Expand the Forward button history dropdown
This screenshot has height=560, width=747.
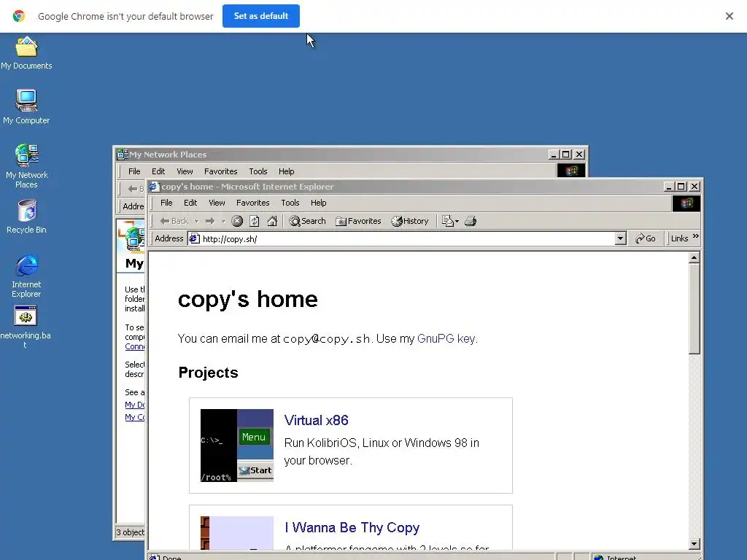coord(223,222)
